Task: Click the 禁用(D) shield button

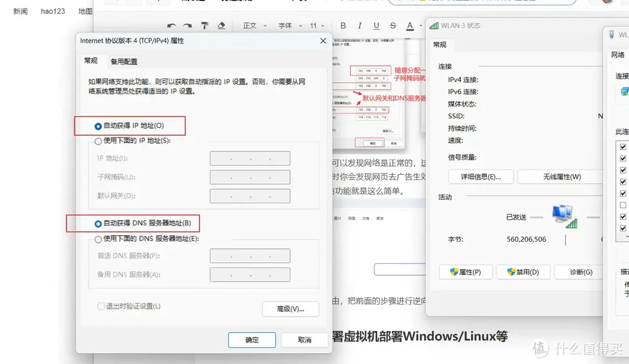Action: [x=523, y=272]
